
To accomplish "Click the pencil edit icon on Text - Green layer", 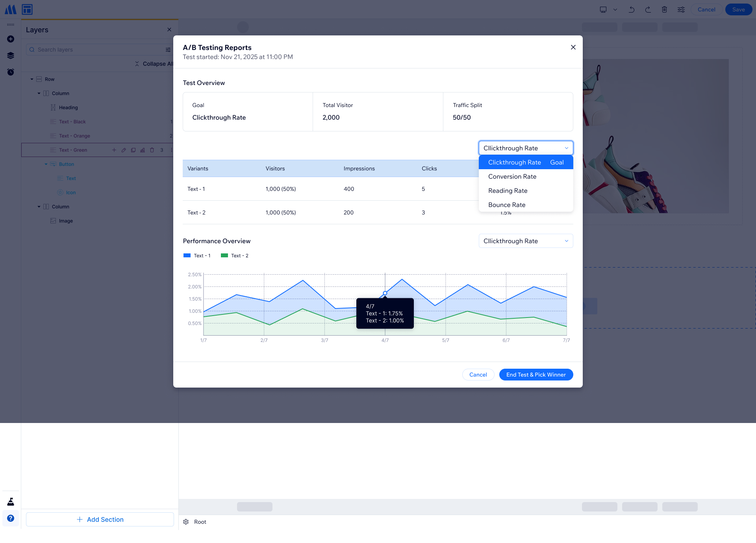I will (x=124, y=150).
